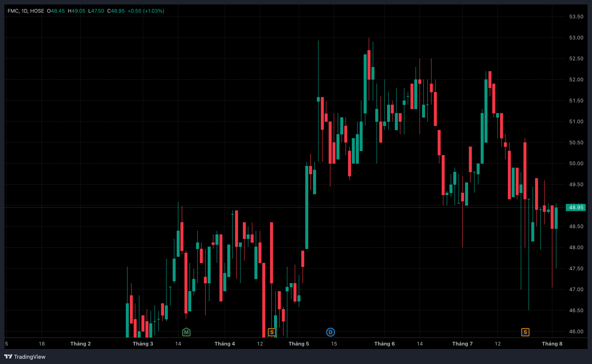592x364 pixels.
Task: Click the 51.00 price axis label
Action: (x=576, y=122)
